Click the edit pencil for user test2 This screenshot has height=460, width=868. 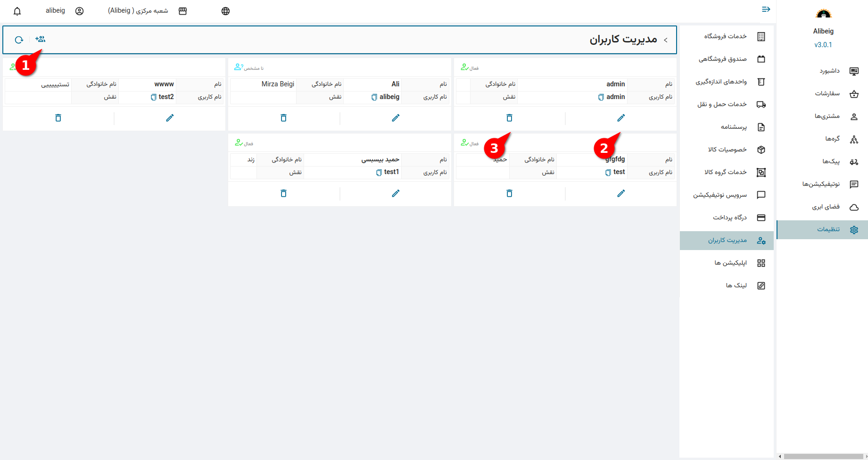(x=170, y=118)
